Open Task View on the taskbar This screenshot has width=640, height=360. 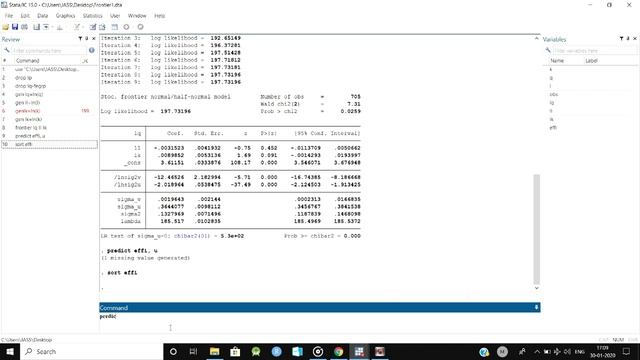193,351
